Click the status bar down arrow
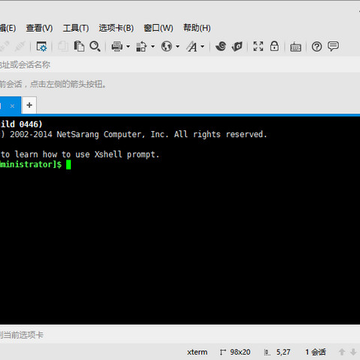 pos(353,352)
